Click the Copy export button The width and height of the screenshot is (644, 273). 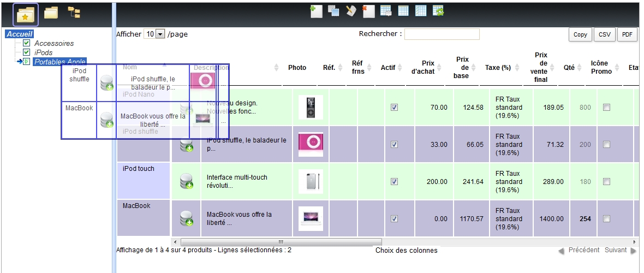580,34
